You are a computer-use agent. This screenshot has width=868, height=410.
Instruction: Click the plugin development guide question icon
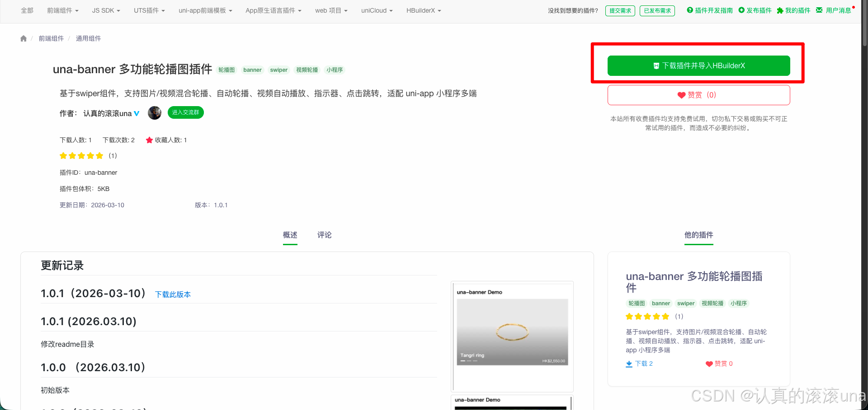point(690,10)
